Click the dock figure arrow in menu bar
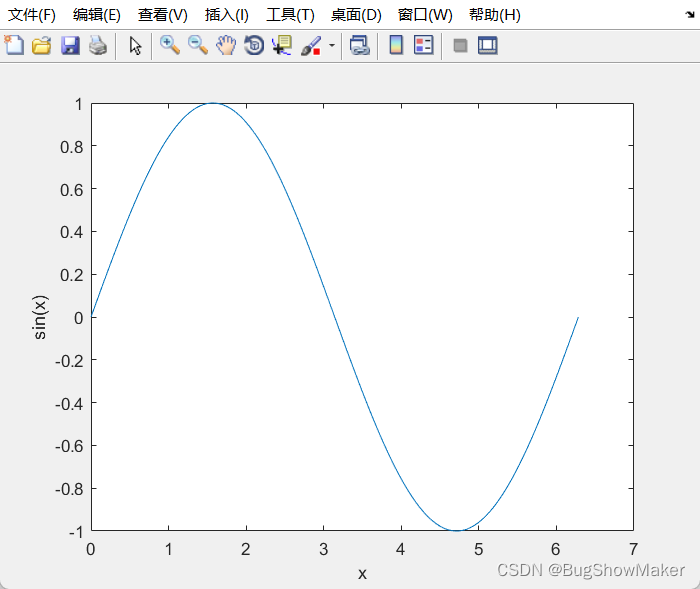This screenshot has width=700, height=589. coord(690,15)
